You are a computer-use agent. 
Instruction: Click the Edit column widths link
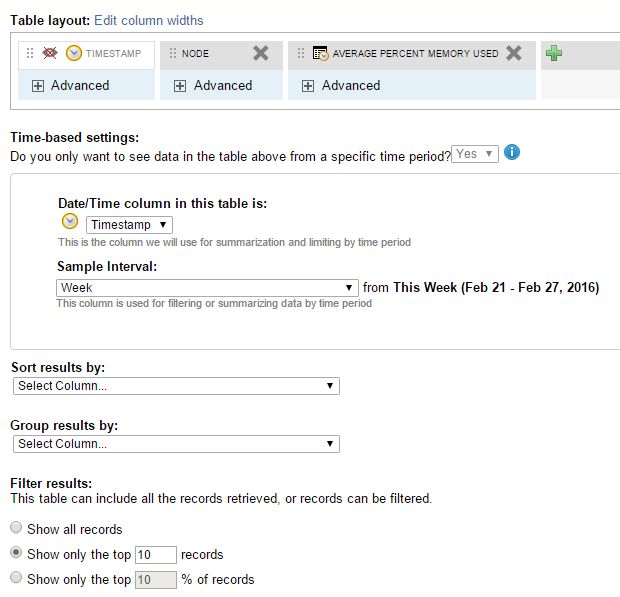pos(148,20)
